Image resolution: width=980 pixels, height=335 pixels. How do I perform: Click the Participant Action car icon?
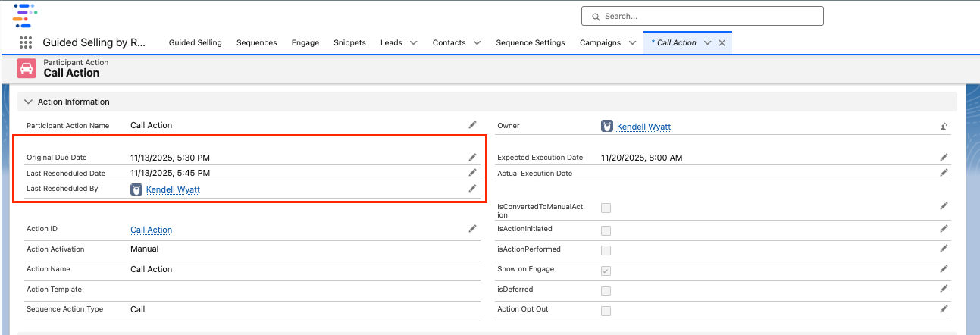coord(27,68)
